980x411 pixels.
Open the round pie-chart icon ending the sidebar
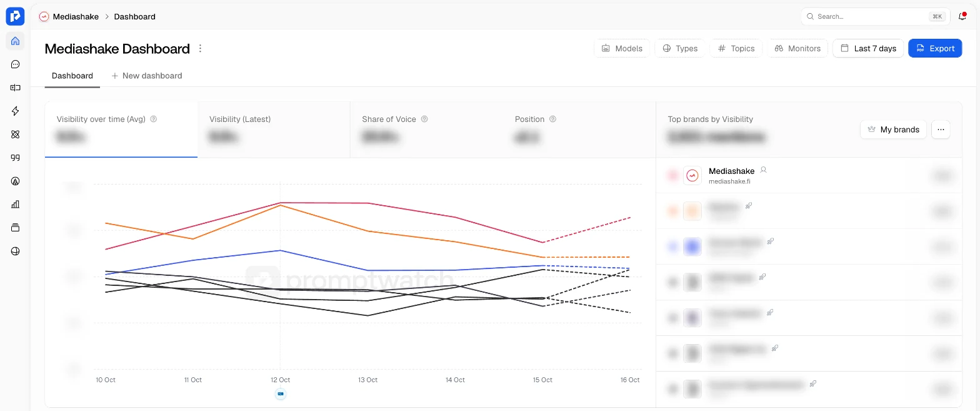(15, 251)
